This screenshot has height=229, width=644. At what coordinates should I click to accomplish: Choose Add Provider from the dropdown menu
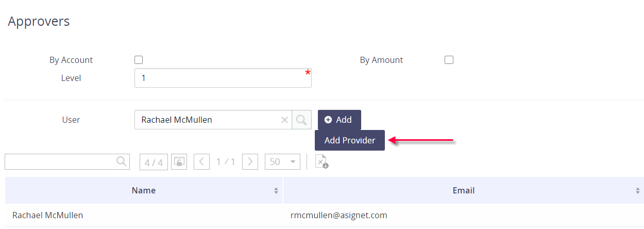(350, 140)
